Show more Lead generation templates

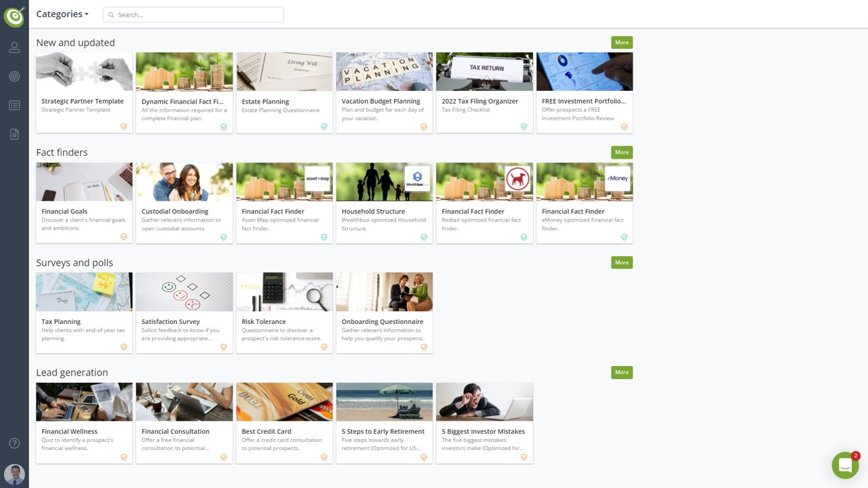coord(621,372)
